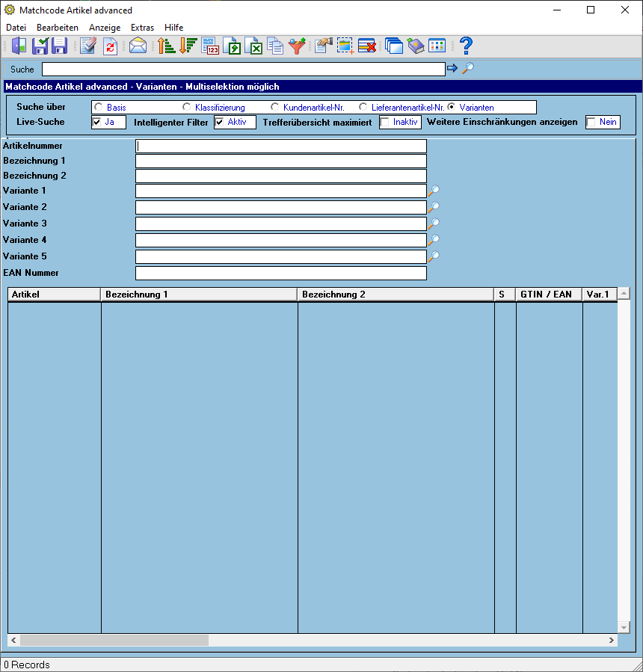
Task: Open help with the question mark icon
Action: pyautogui.click(x=466, y=46)
